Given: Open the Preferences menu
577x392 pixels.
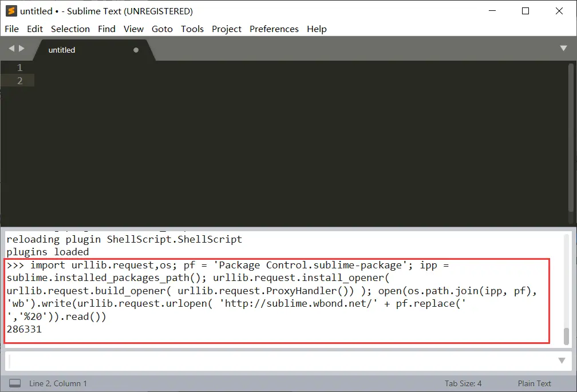Looking at the screenshot, I should coord(274,29).
